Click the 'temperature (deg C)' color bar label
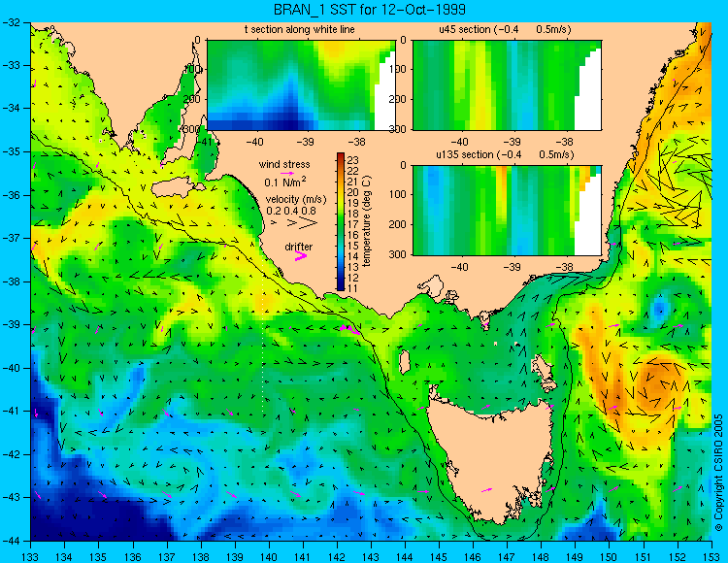This screenshot has height=563, width=728. click(366, 221)
